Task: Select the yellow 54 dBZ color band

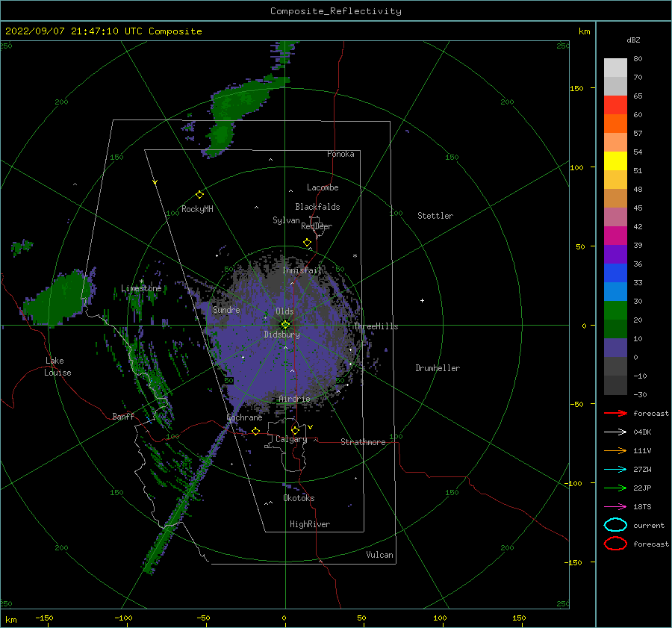Action: tap(615, 161)
